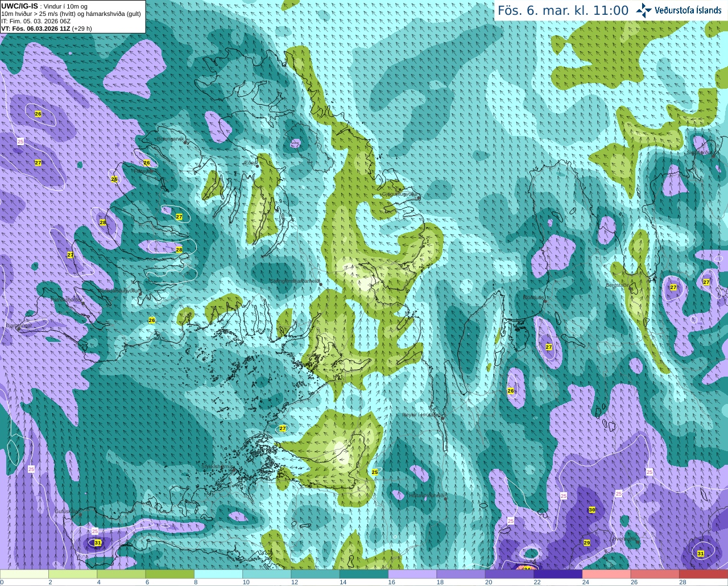Click the Bergstaðir station label
This screenshot has height=586, width=728.
tap(617, 284)
